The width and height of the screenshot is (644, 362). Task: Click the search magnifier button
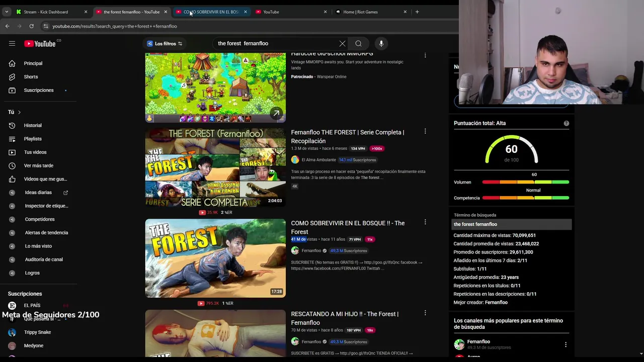point(358,44)
